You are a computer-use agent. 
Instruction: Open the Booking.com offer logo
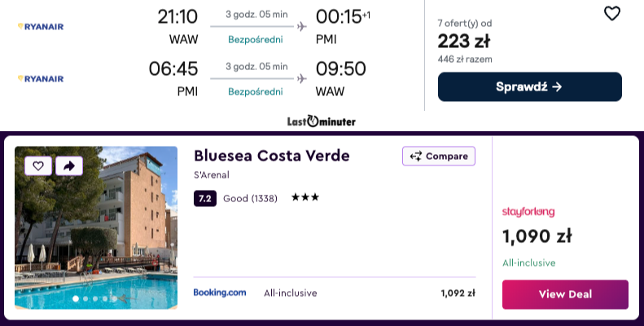pos(220,293)
